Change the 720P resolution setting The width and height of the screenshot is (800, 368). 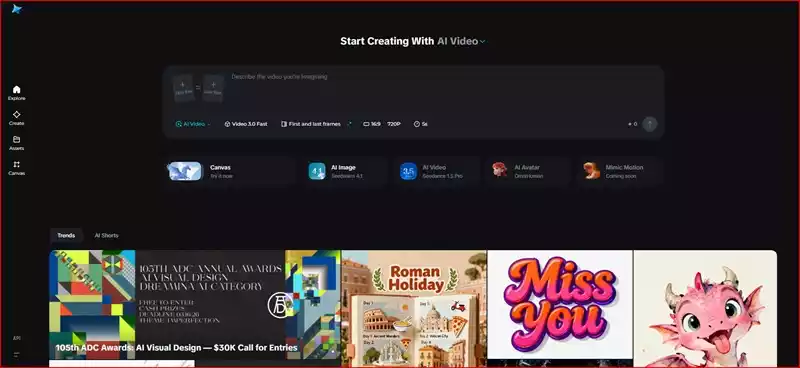pyautogui.click(x=393, y=124)
